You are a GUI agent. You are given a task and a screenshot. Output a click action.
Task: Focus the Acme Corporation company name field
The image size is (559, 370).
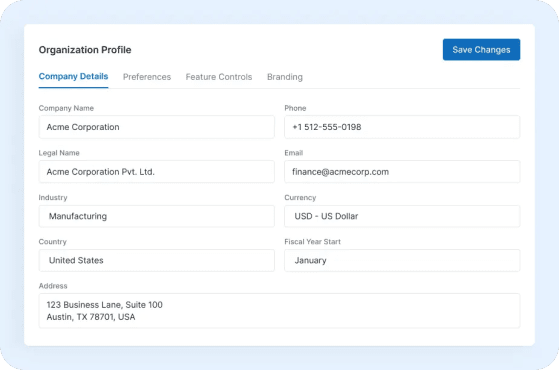tap(157, 127)
